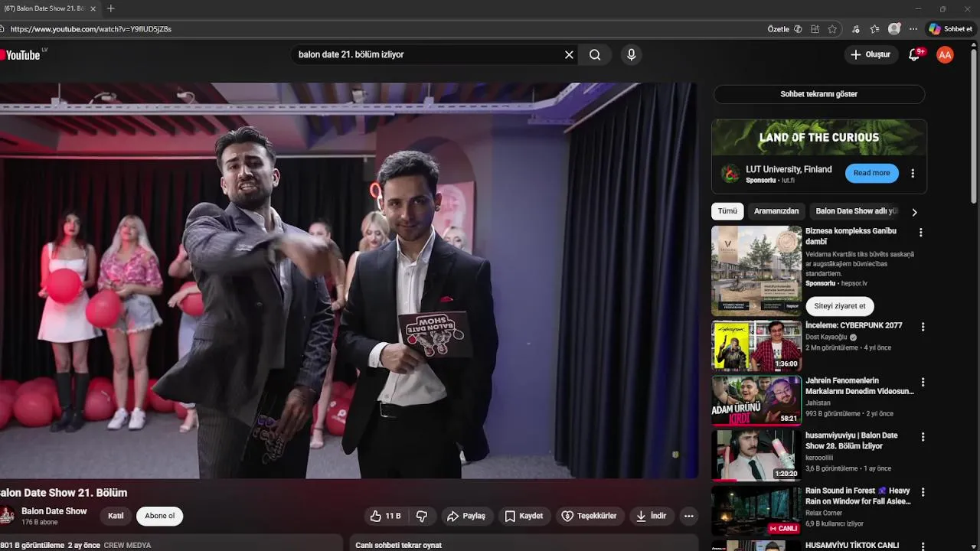Open the browser profile avatar
Viewport: 980px width, 551px height.
(894, 29)
